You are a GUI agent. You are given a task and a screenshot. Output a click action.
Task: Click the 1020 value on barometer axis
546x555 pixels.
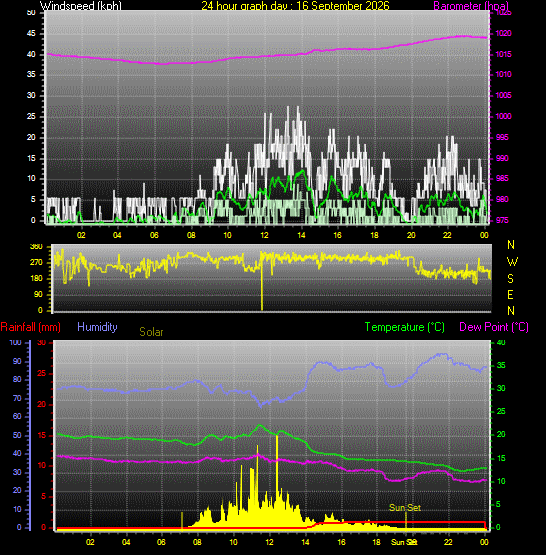point(503,33)
